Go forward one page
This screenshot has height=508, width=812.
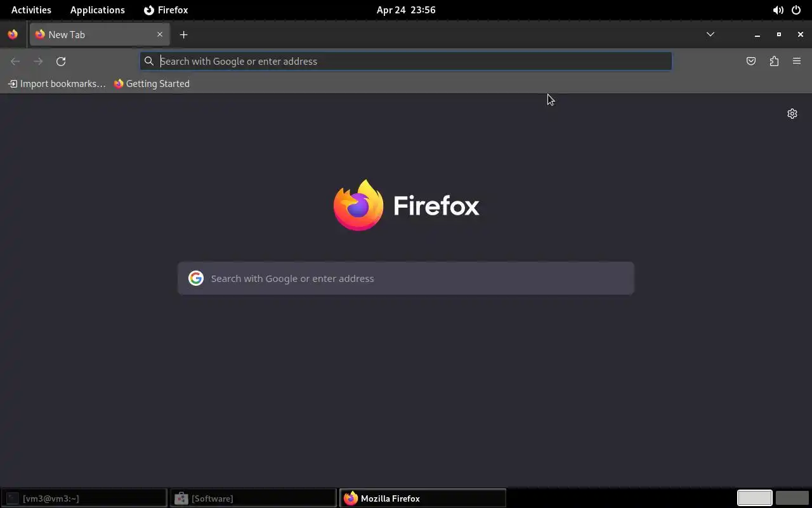[x=38, y=61]
